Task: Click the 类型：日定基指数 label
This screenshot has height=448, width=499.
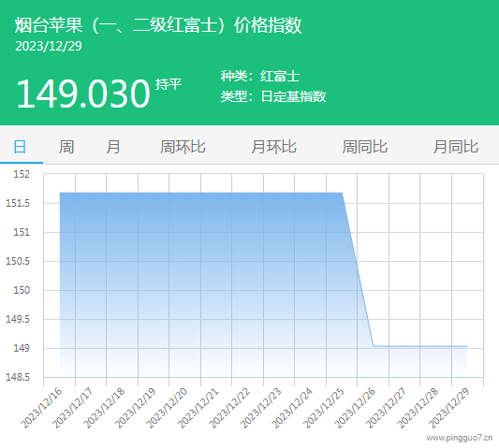Action: (x=273, y=96)
